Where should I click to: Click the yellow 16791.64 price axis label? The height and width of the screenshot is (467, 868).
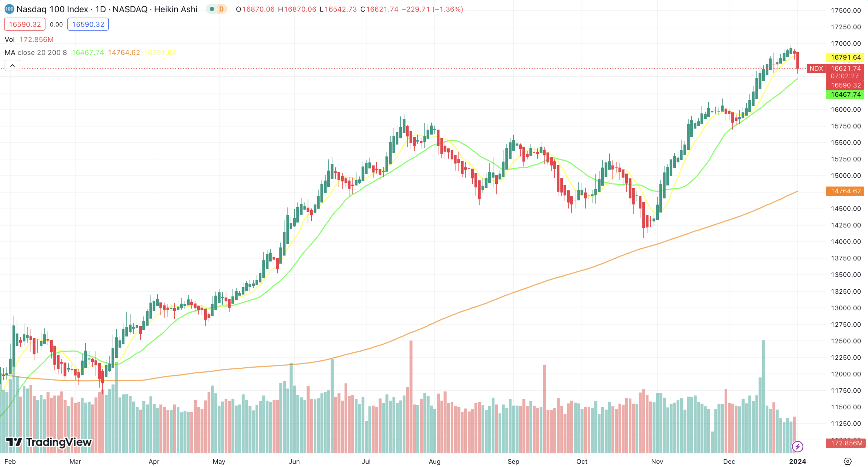pos(845,57)
